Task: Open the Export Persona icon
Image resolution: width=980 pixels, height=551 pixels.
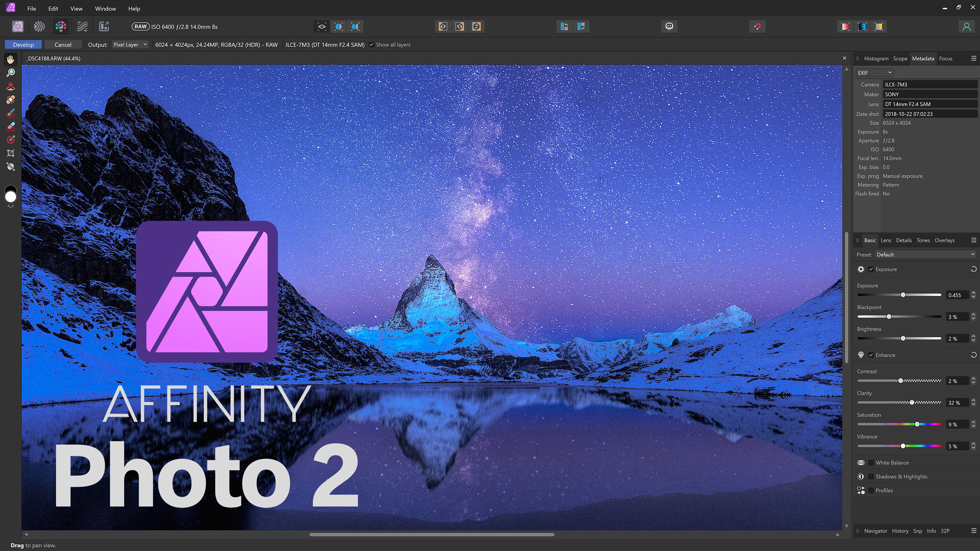Action: click(x=104, y=27)
